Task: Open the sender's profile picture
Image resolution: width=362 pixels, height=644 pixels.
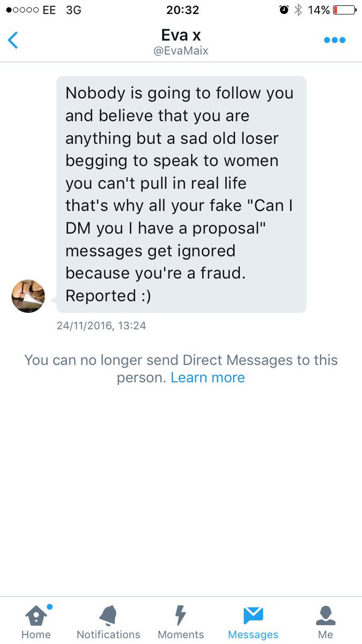Action: click(28, 296)
